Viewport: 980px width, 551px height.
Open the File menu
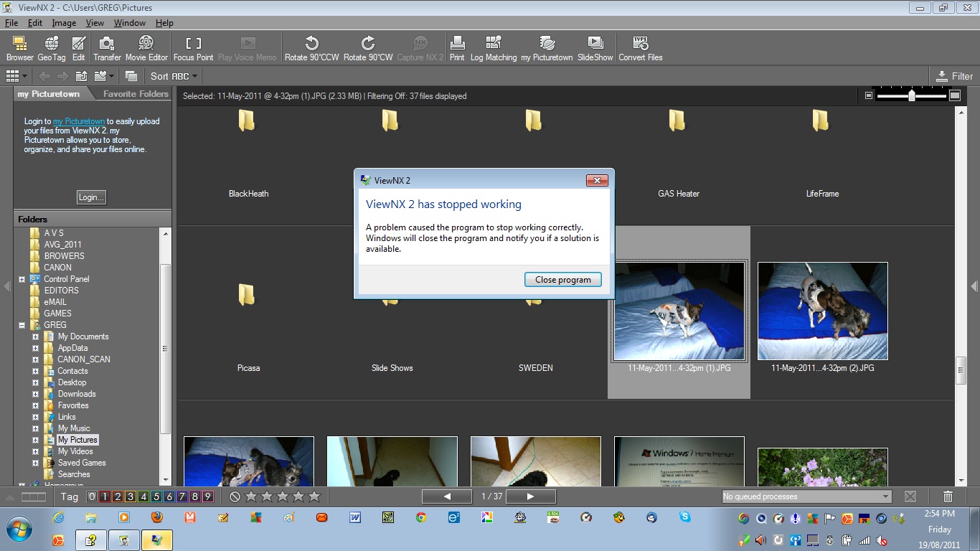point(11,23)
